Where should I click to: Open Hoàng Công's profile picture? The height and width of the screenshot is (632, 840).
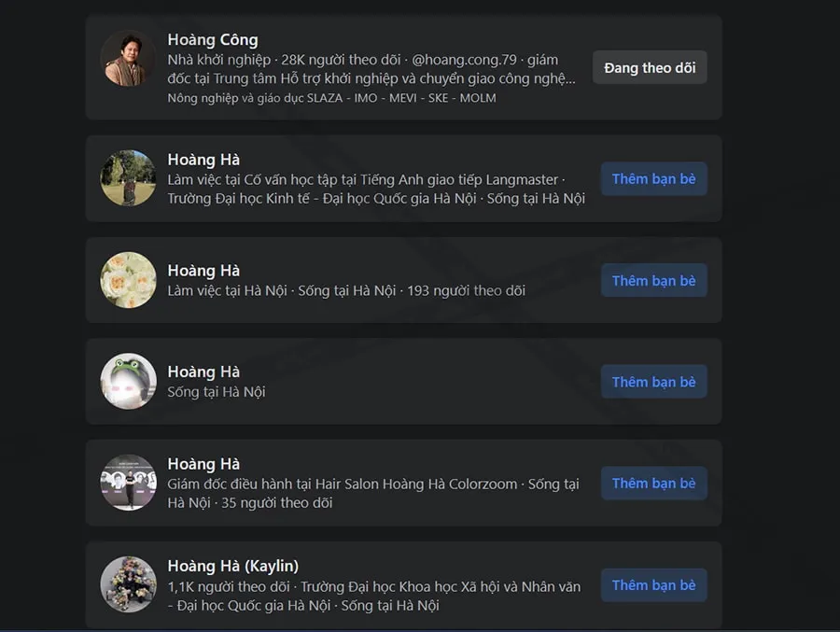pyautogui.click(x=128, y=59)
